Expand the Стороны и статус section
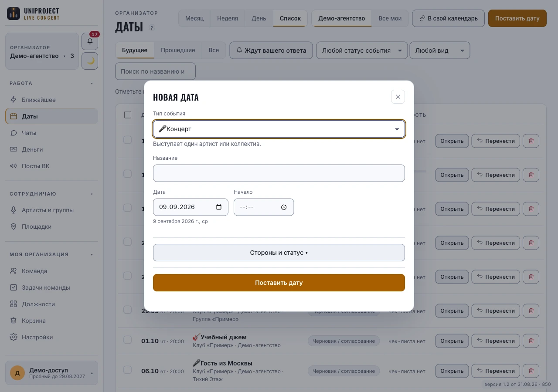Viewport: 558px width, 392px height. (279, 253)
